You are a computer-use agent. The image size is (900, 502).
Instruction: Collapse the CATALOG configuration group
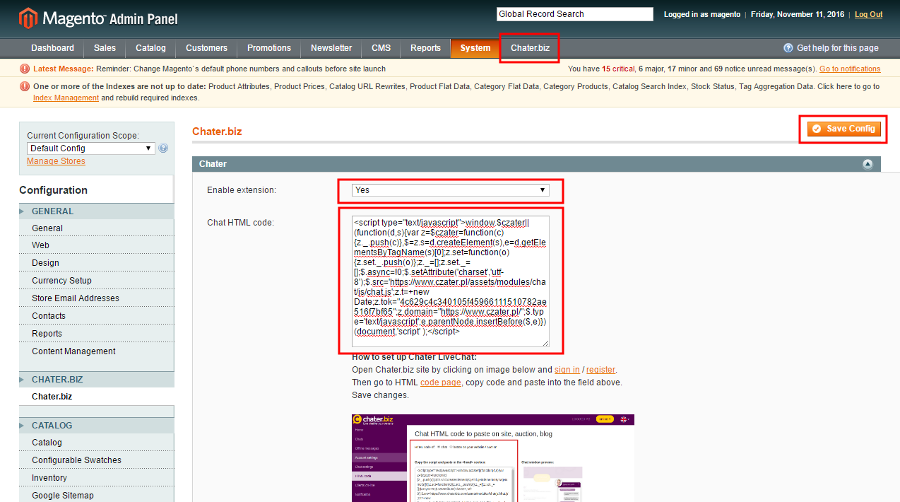tap(96, 426)
